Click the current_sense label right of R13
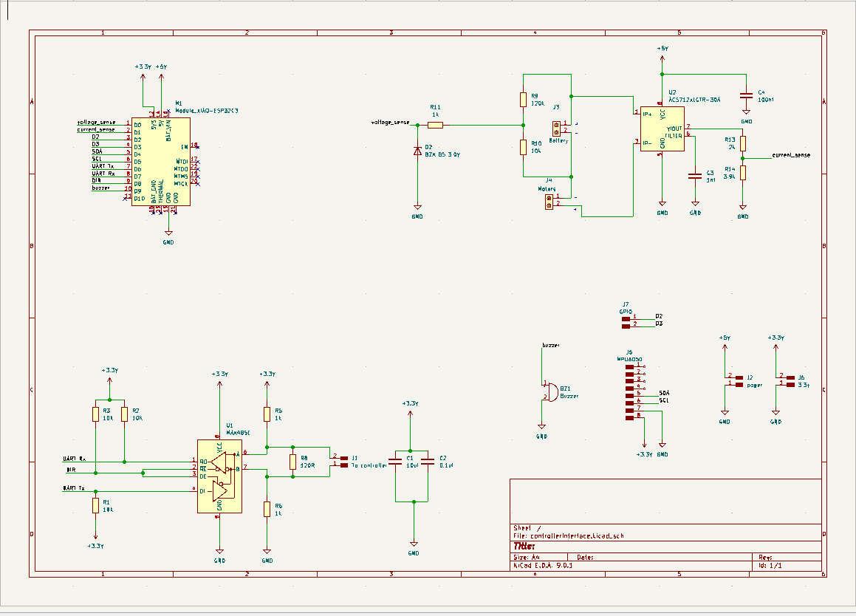The height and width of the screenshot is (616, 856). 791,155
